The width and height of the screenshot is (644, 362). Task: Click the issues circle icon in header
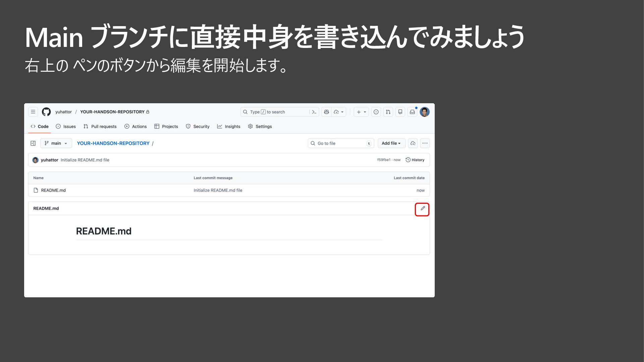tap(376, 112)
